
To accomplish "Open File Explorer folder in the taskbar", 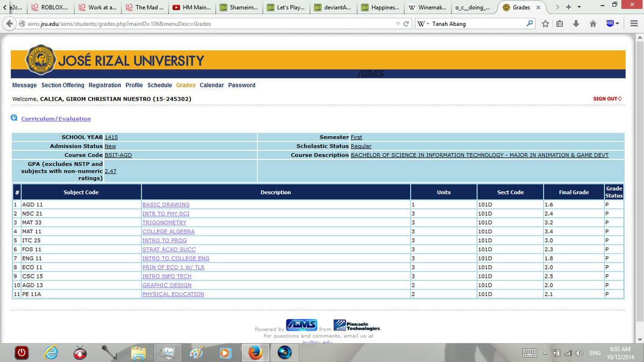I will 138,353.
